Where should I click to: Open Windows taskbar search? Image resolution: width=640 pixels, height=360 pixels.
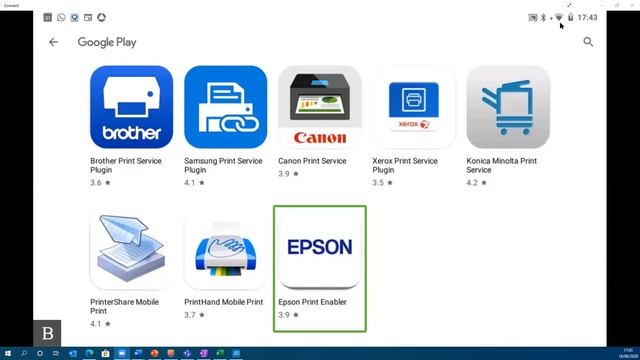[x=24, y=353]
